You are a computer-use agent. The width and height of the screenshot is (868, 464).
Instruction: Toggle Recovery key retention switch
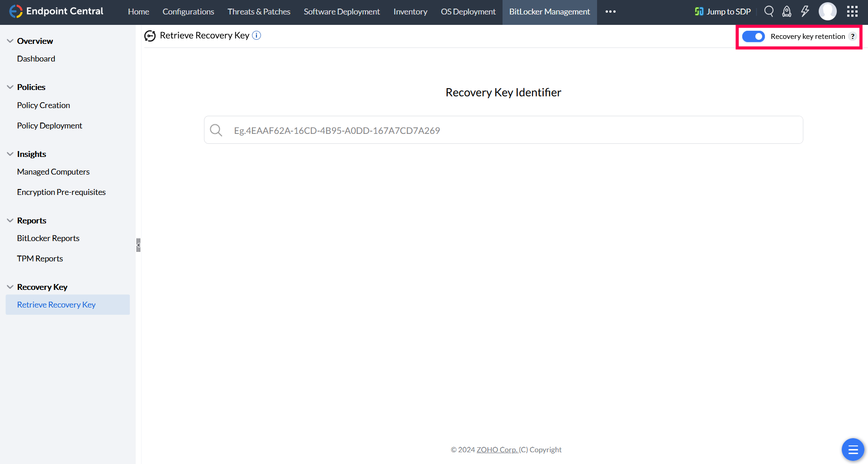(x=754, y=36)
